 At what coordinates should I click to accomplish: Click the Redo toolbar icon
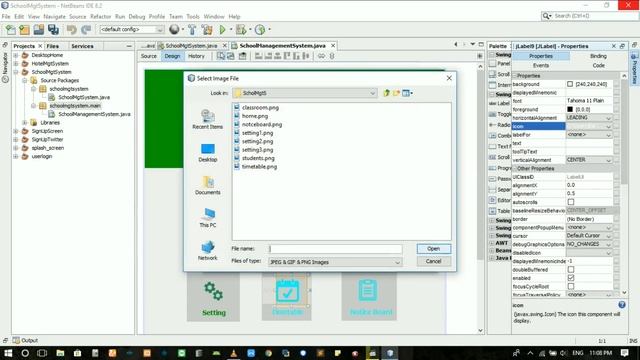click(x=86, y=29)
